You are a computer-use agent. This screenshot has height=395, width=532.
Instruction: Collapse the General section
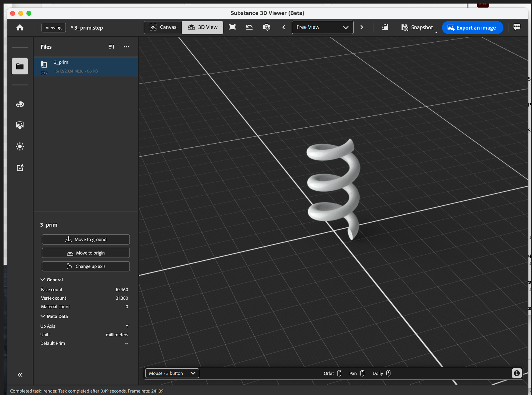click(x=43, y=279)
